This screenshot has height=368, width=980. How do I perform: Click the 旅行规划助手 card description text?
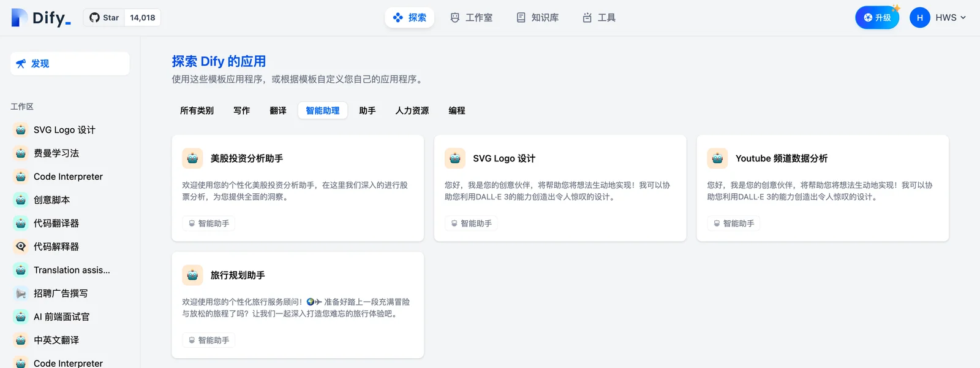click(296, 308)
